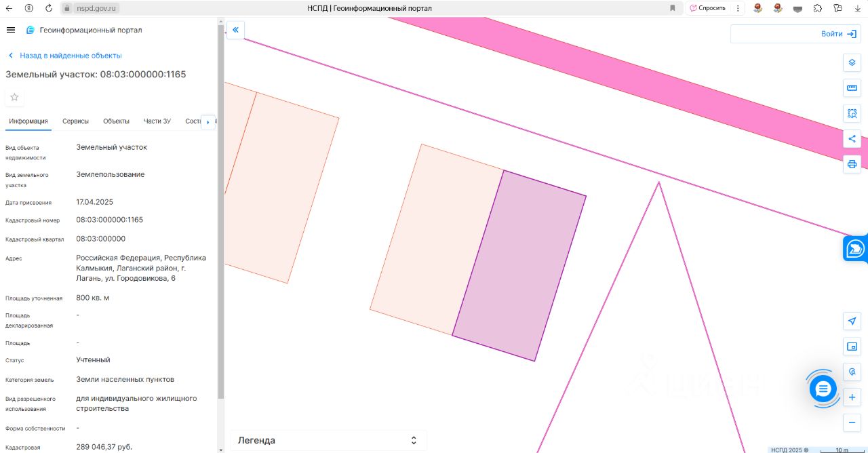868x453 pixels.
Task: Click the cadastral value '289 046,37 руб.'
Action: [104, 447]
